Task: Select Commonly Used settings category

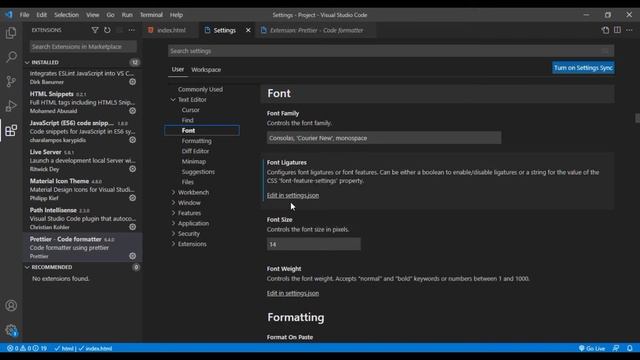Action: click(200, 89)
